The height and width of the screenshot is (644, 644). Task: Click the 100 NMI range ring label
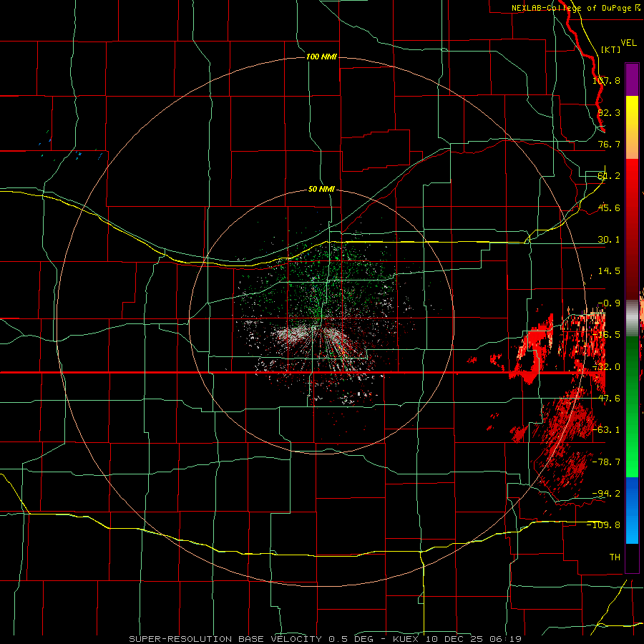pyautogui.click(x=321, y=57)
